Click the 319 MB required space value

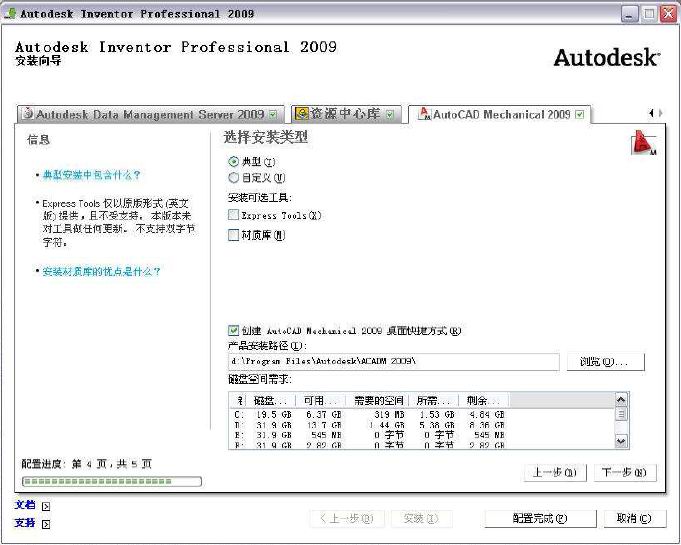point(389,415)
